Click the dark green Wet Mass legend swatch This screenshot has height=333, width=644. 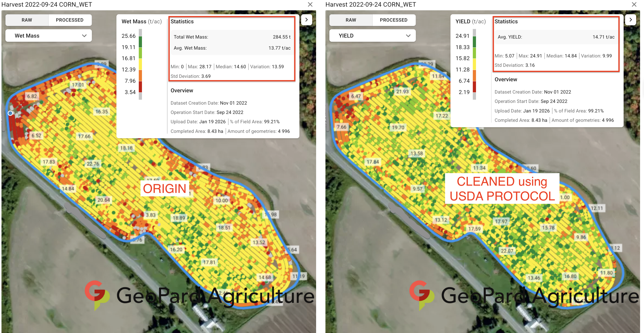click(140, 42)
